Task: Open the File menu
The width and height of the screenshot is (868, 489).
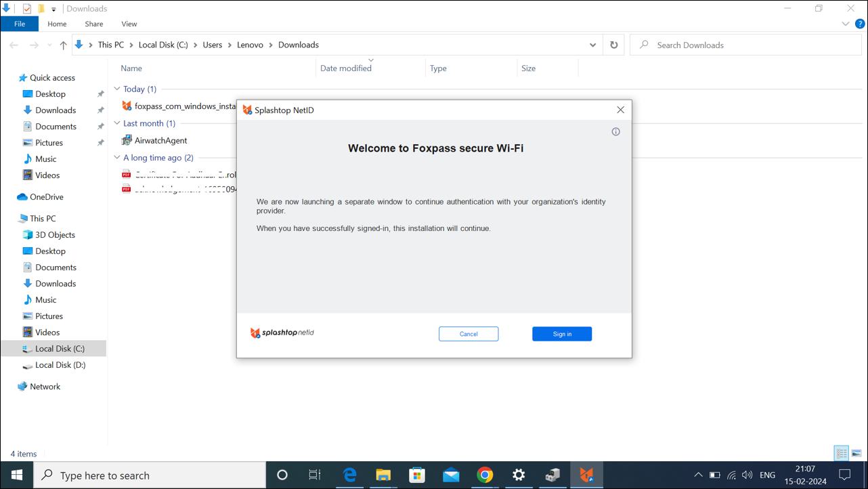Action: pyautogui.click(x=20, y=24)
